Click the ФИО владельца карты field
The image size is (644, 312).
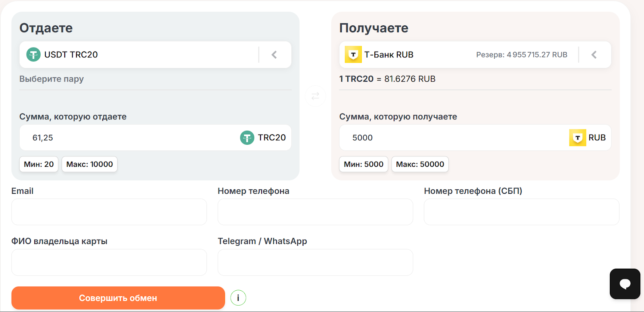click(x=109, y=262)
